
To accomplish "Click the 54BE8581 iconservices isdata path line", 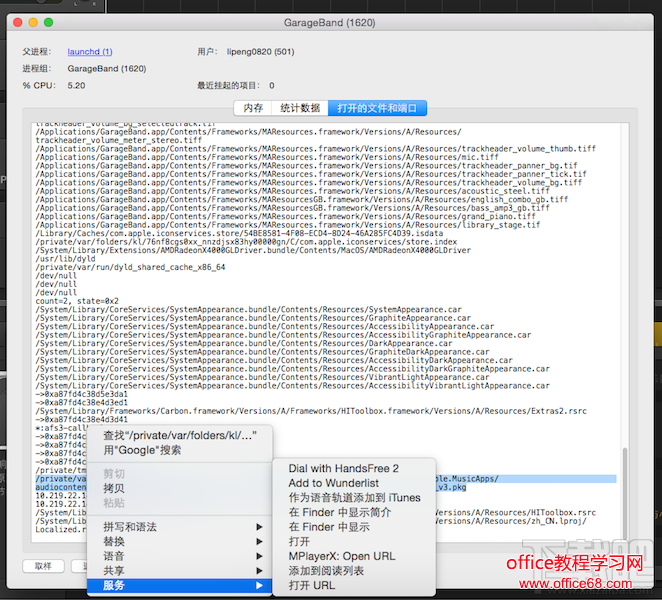I will click(x=239, y=233).
